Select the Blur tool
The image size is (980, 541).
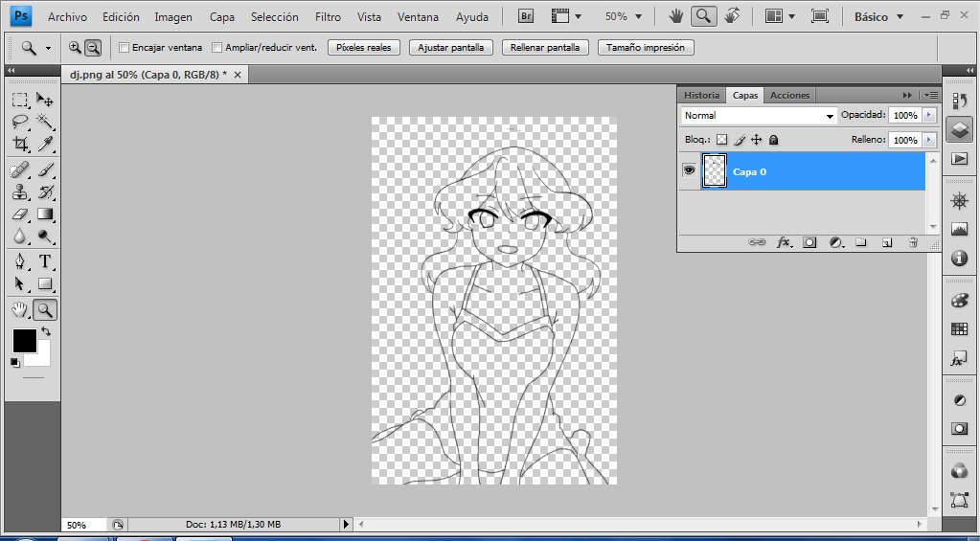[x=20, y=237]
